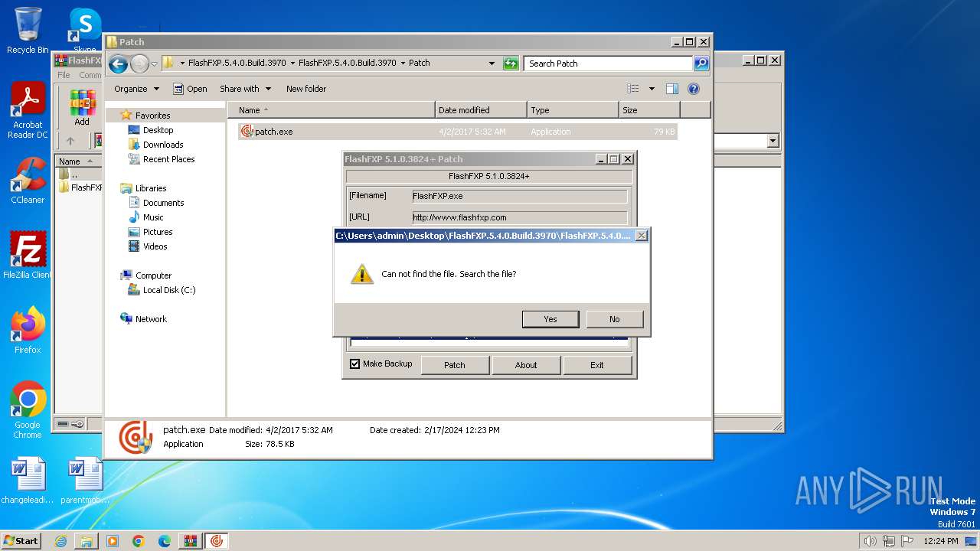Click New folder in toolbar
The height and width of the screenshot is (551, 980).
point(306,89)
